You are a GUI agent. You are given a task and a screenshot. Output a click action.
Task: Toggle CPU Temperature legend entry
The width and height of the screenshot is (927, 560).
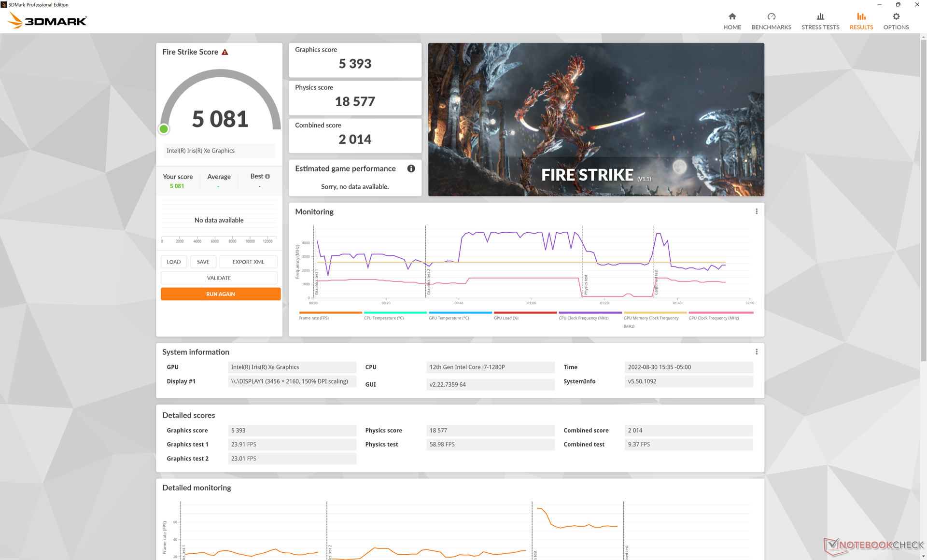384,318
